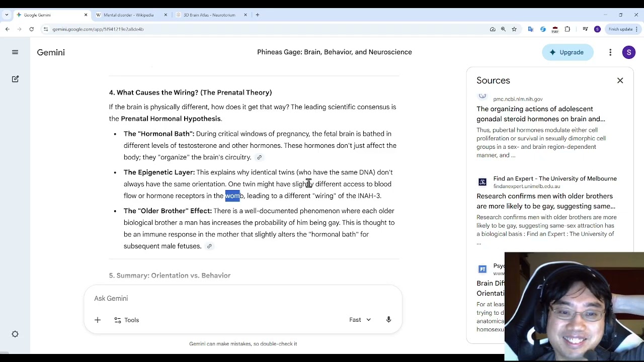644x362 pixels.
Task: Open source link after Older Brother Effect paragraph
Action: point(209,246)
